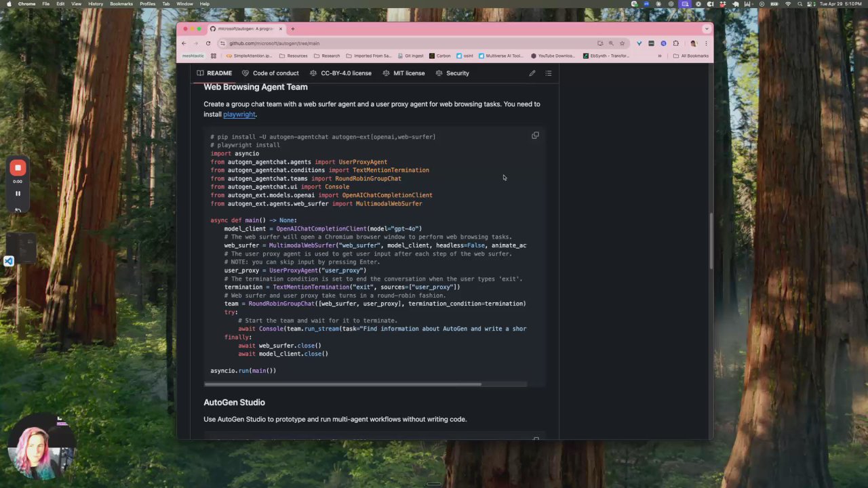Stop the screen recording

(x=18, y=167)
